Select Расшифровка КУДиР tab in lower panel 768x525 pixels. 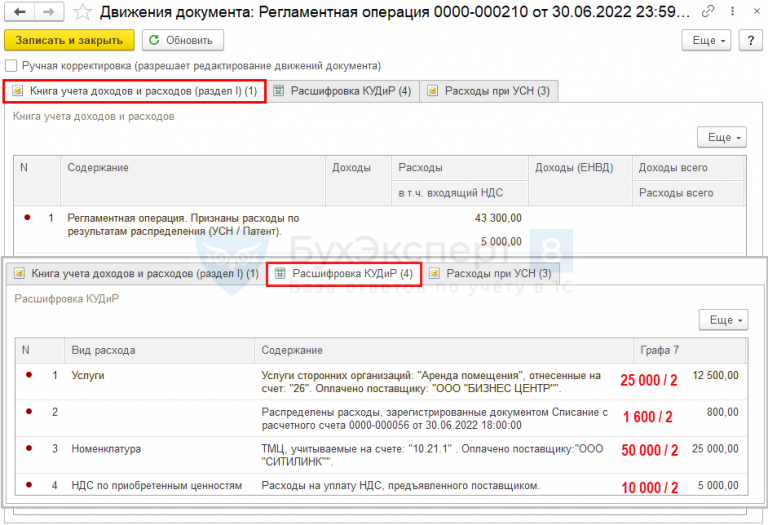pos(344,273)
